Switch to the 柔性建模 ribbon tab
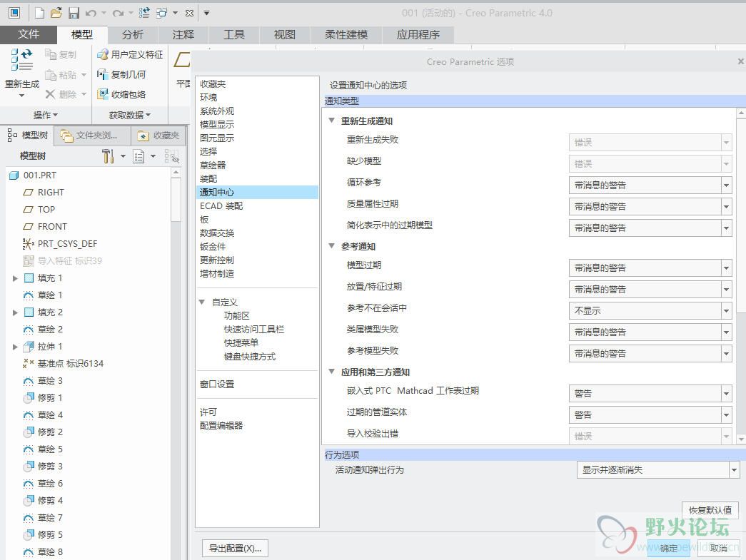 point(346,35)
